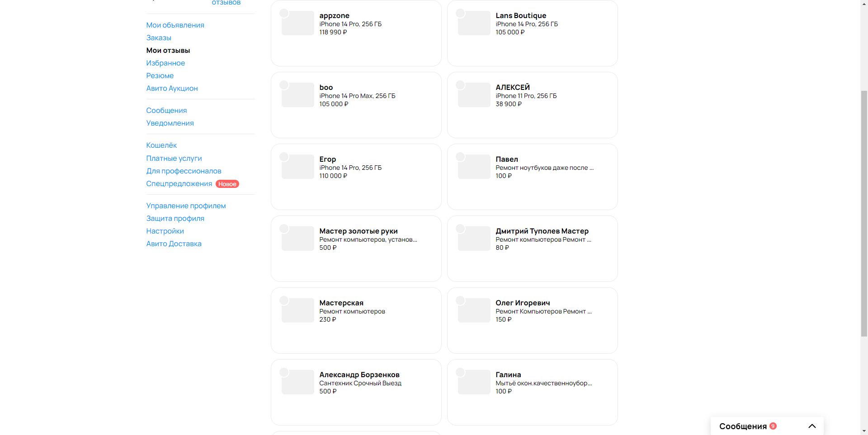Click boo iPhone 14 Pro Max thumbnail

click(298, 95)
